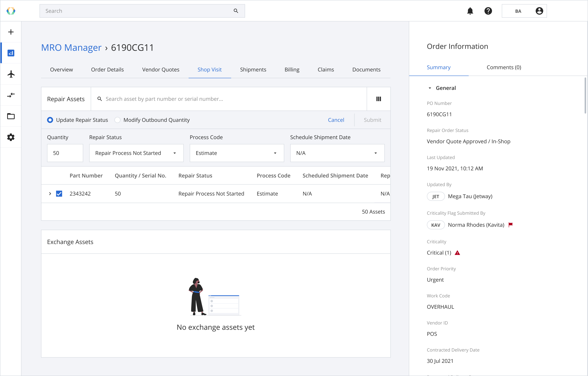588x376 pixels.
Task: Open the notifications bell
Action: click(x=470, y=11)
